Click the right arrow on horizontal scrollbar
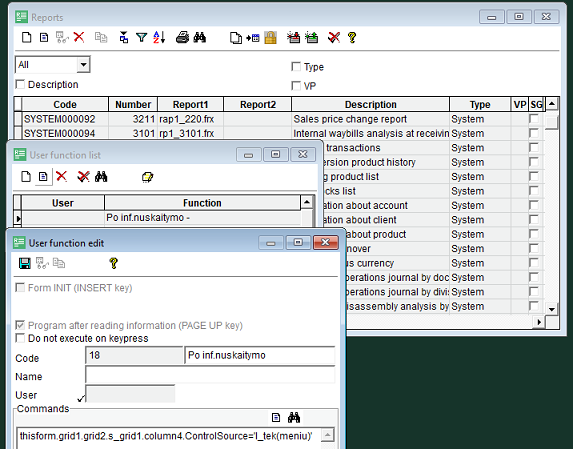The height and width of the screenshot is (449, 573). [x=539, y=322]
